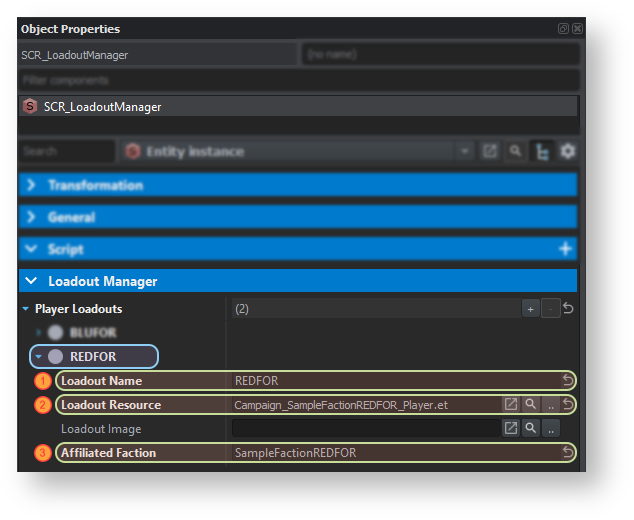634x520 pixels.
Task: Click the Affiliated Faction value field
Action: (396, 453)
